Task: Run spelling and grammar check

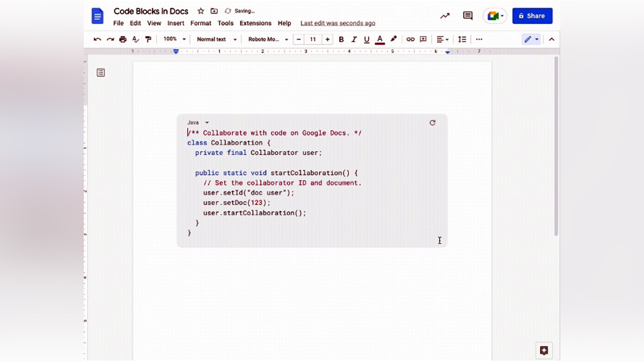Action: (135, 39)
